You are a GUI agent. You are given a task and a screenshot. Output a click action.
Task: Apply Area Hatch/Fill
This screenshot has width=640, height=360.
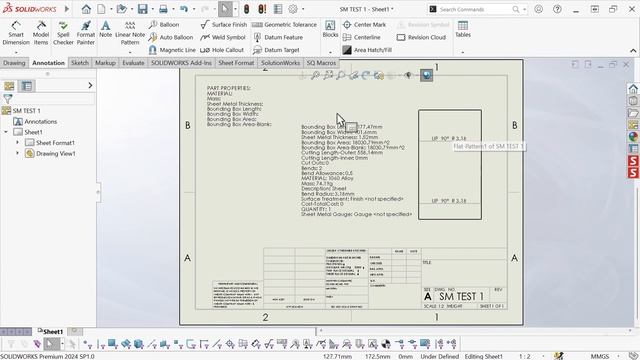tap(367, 50)
